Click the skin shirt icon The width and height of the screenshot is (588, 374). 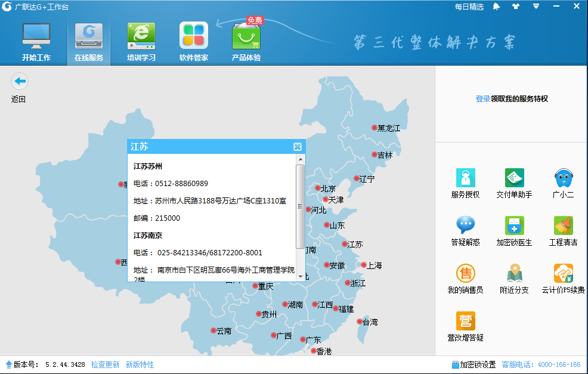click(516, 7)
